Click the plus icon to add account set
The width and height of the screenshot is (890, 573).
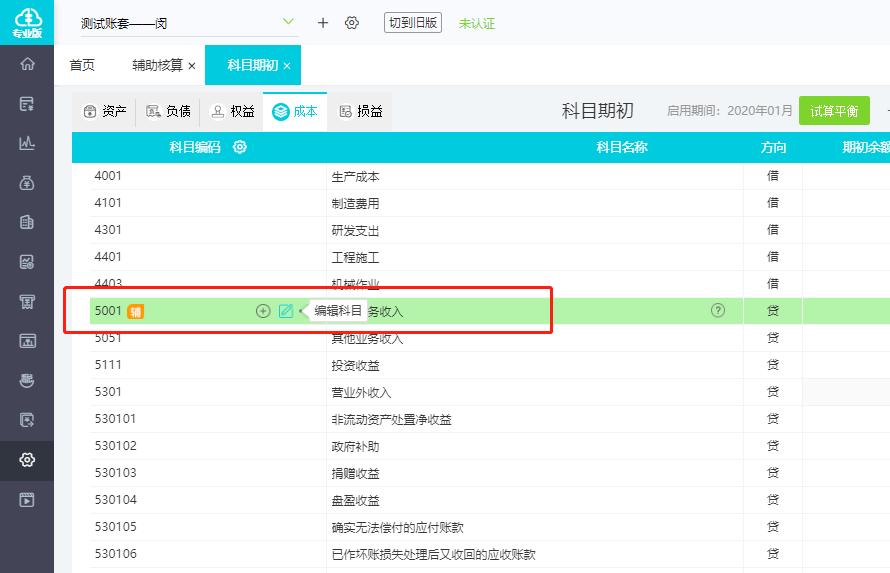click(323, 23)
